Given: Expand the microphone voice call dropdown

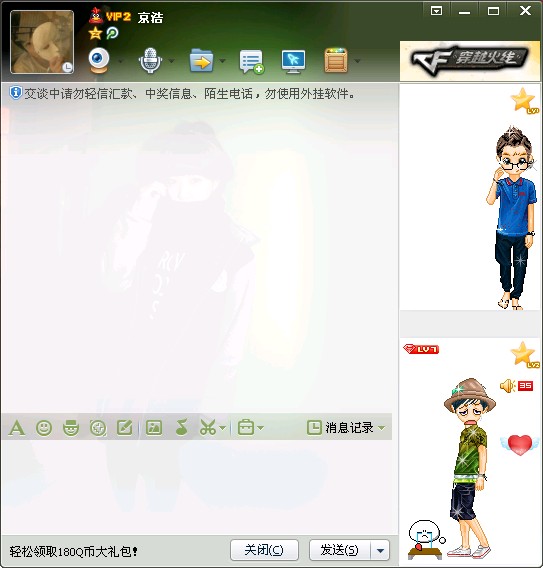Looking at the screenshot, I should (x=171, y=61).
